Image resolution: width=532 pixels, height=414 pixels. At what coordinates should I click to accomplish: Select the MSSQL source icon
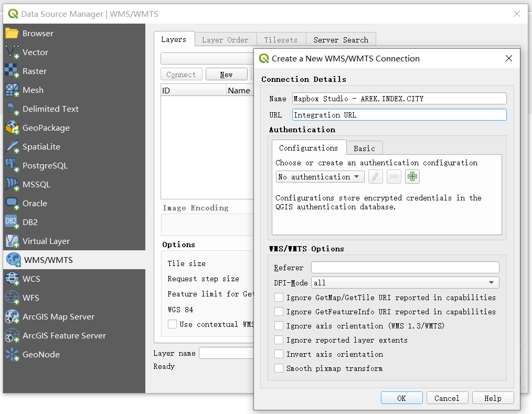[x=12, y=185]
